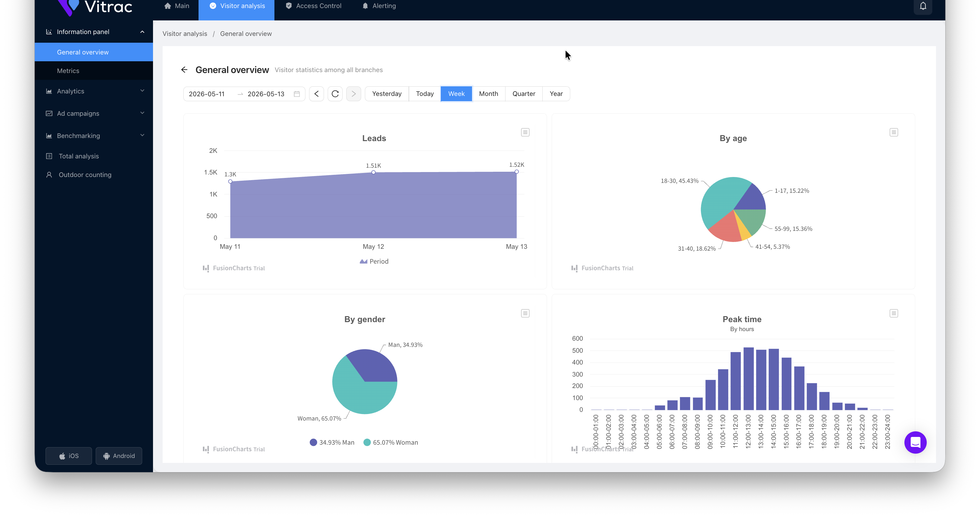Open the chat support bubble

coord(915,442)
